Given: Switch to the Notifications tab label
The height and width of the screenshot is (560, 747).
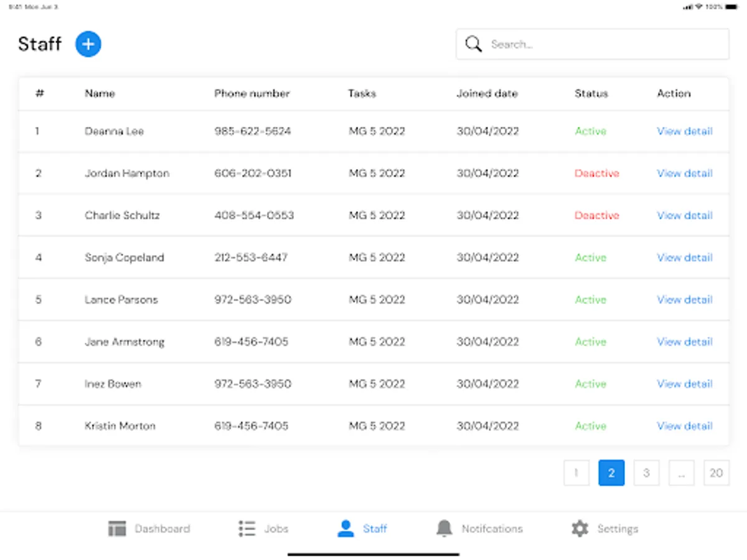Looking at the screenshot, I should pos(492,529).
